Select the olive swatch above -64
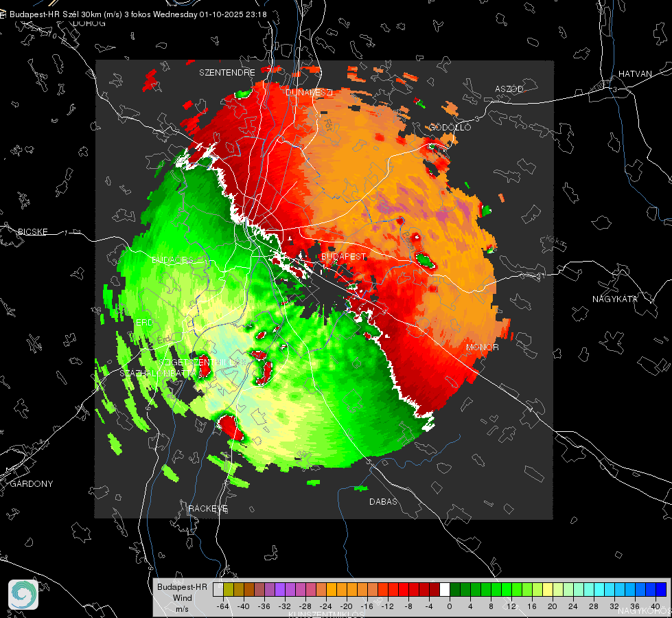672x618 pixels. (x=229, y=589)
